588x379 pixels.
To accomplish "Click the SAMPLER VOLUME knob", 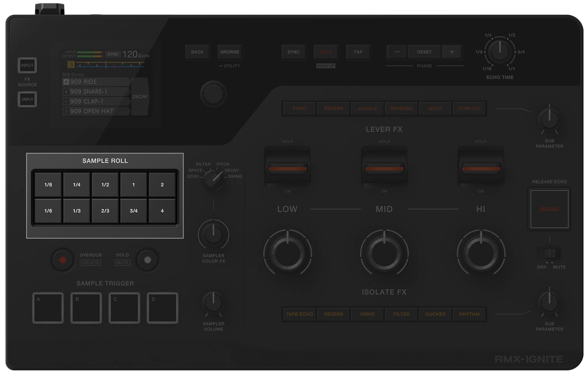I will tap(213, 303).
